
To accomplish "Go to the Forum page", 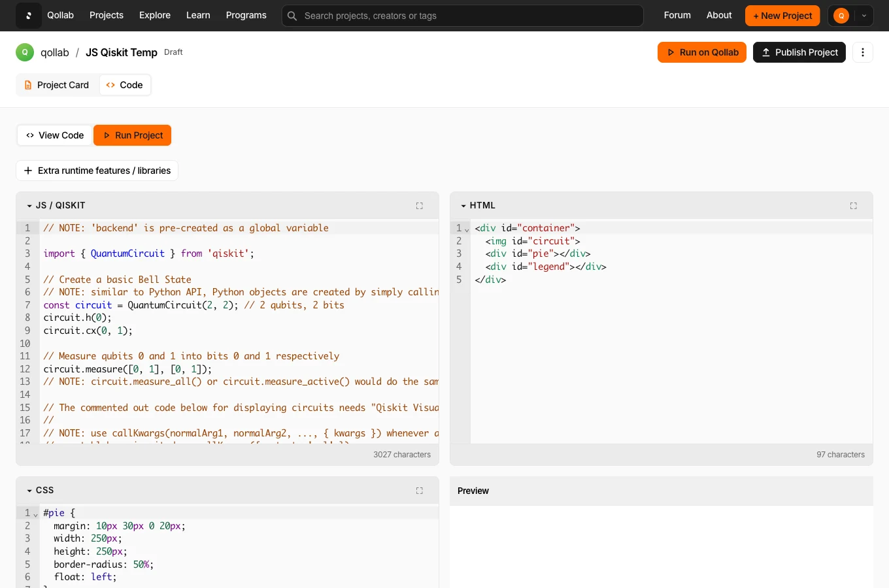I will point(677,15).
